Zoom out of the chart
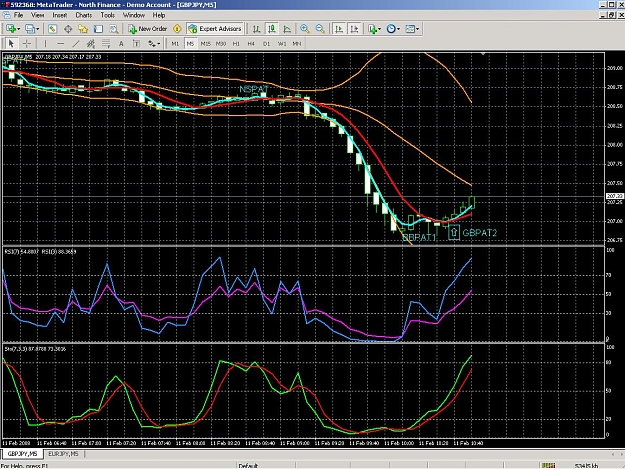Image resolution: width=625 pixels, height=469 pixels. pyautogui.click(x=320, y=29)
